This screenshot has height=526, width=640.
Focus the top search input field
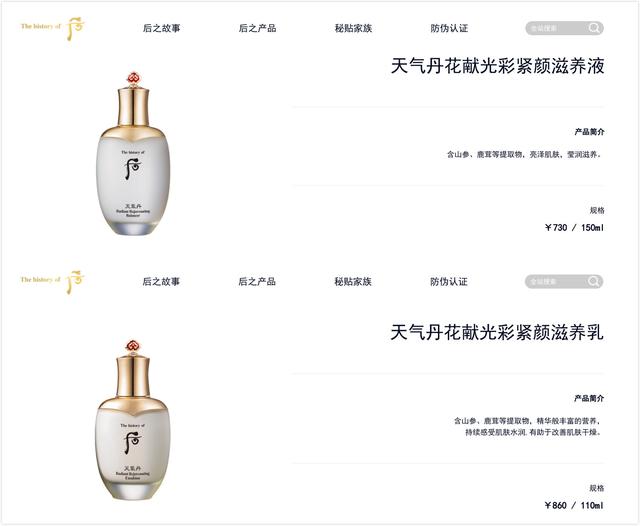coord(557,28)
